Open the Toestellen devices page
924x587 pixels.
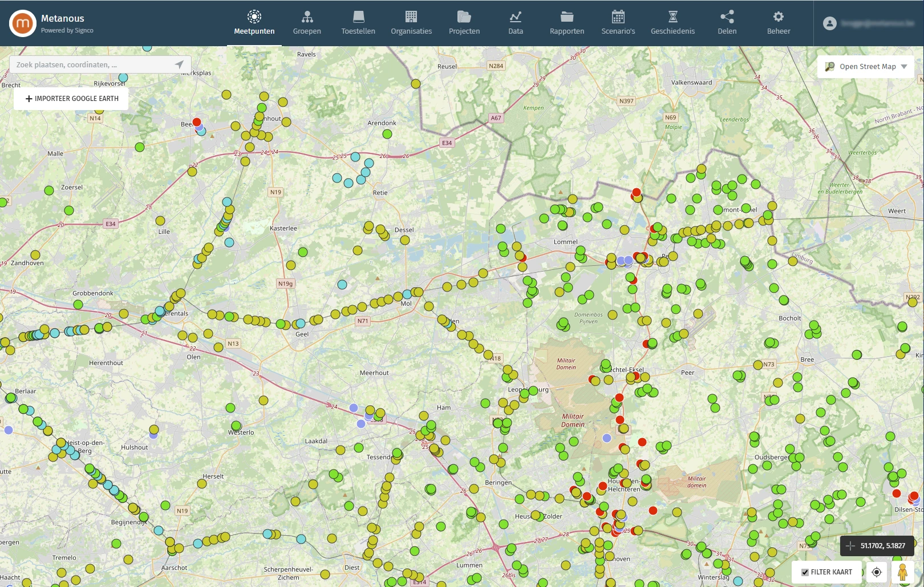(x=358, y=23)
